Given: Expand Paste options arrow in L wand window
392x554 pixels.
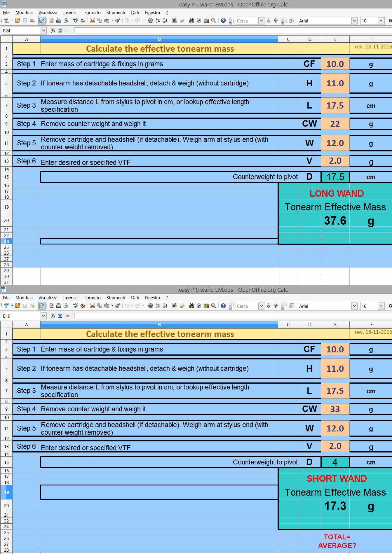Looking at the screenshot, I should pos(112,21).
